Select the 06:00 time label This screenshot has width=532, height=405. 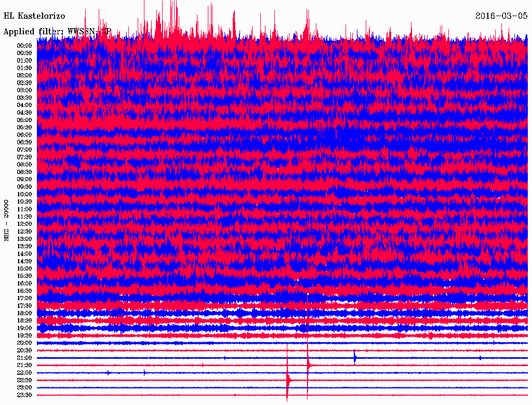[x=24, y=135]
